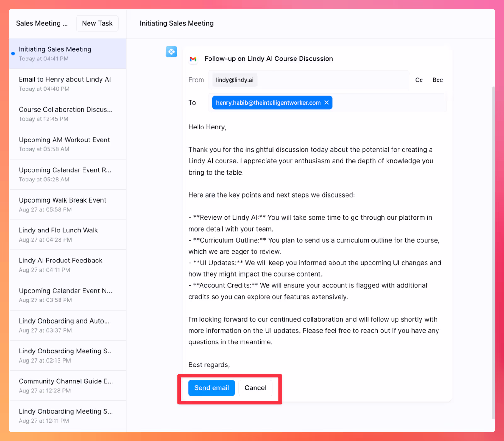The image size is (504, 441).
Task: Remove henry.habib recipient with the X
Action: coord(327,102)
